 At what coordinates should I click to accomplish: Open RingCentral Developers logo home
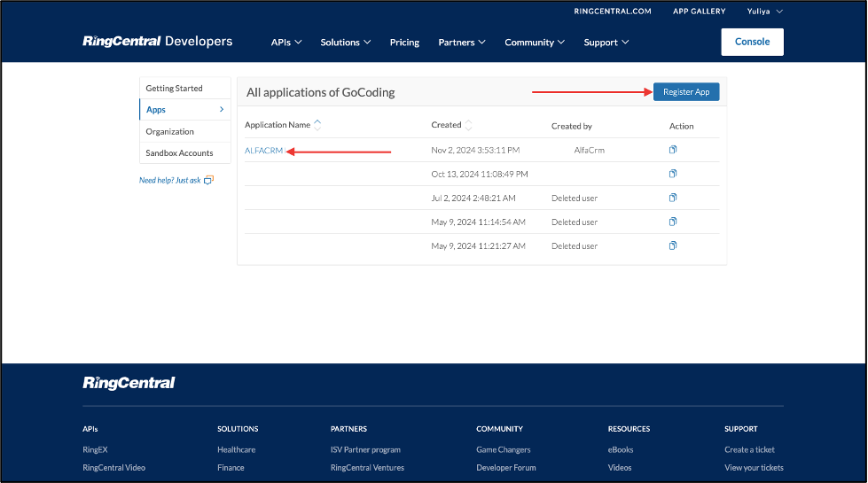pos(158,42)
